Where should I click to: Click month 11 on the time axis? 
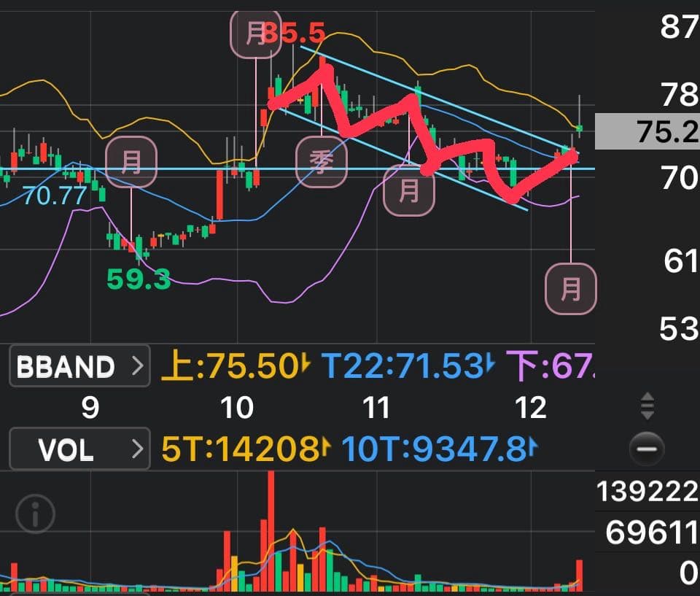click(376, 408)
